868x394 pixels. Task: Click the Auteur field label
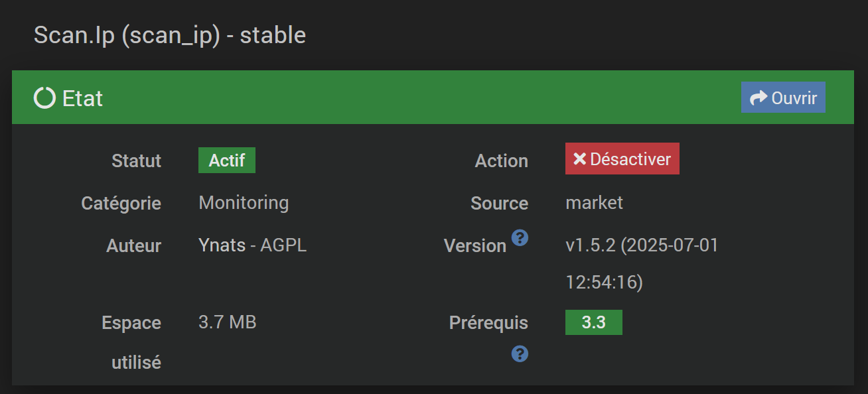tap(133, 246)
